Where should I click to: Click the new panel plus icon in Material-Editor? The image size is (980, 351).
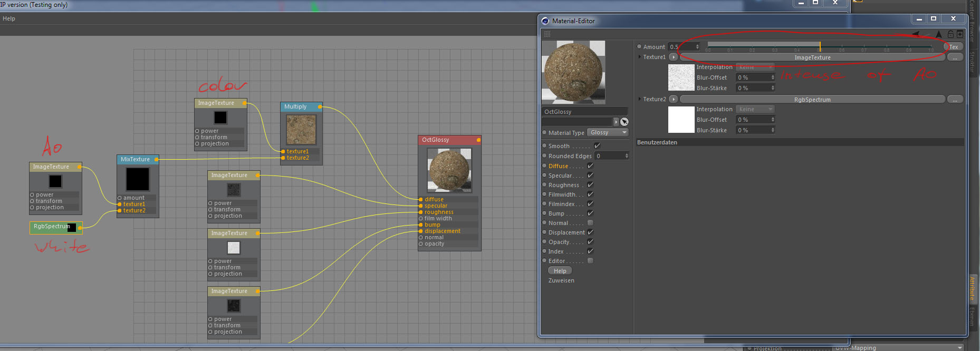(960, 34)
